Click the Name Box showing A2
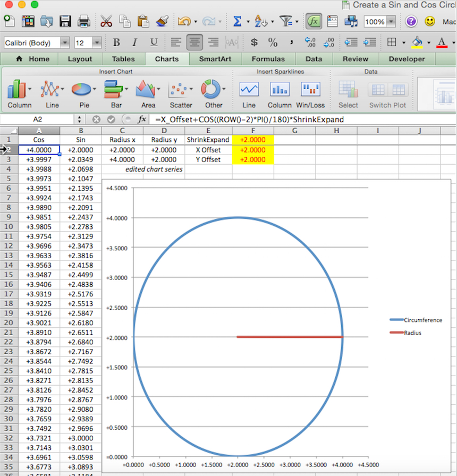 click(x=38, y=120)
